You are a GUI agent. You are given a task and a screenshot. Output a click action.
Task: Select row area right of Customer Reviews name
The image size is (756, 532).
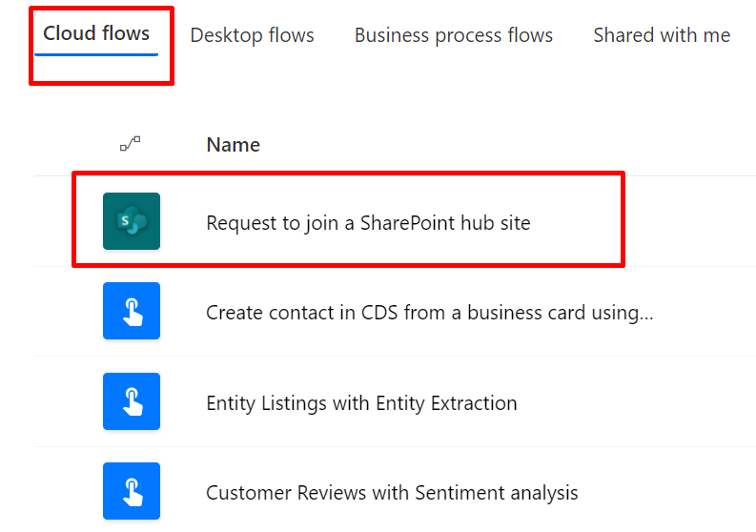[x=667, y=493]
